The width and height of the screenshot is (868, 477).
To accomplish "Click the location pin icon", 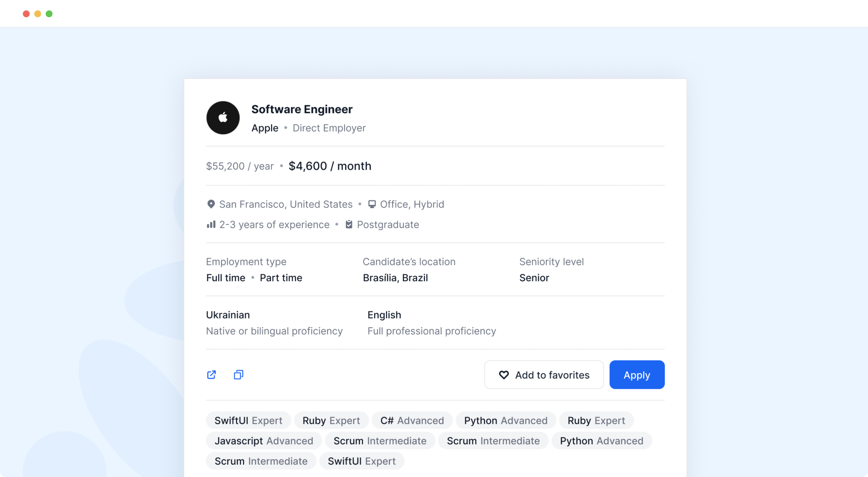I will (211, 204).
